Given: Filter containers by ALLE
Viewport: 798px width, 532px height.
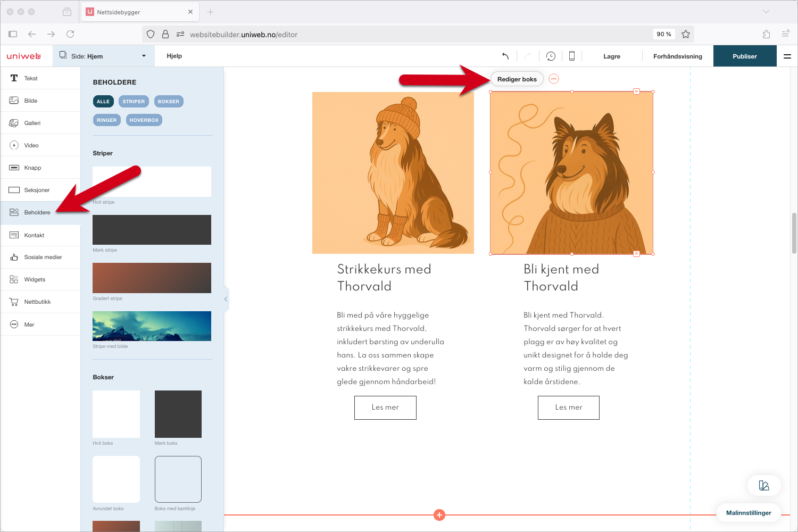Looking at the screenshot, I should (x=103, y=101).
